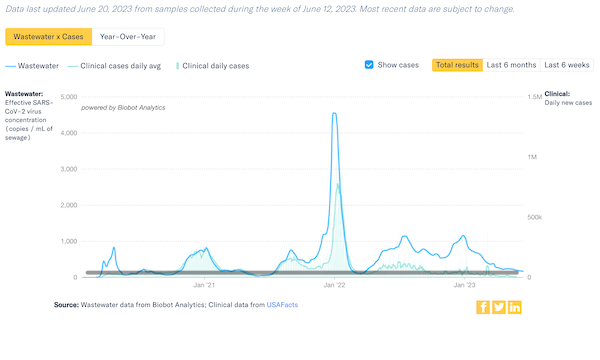Click the Jan '22 axis label
600x360 pixels.
coord(334,285)
